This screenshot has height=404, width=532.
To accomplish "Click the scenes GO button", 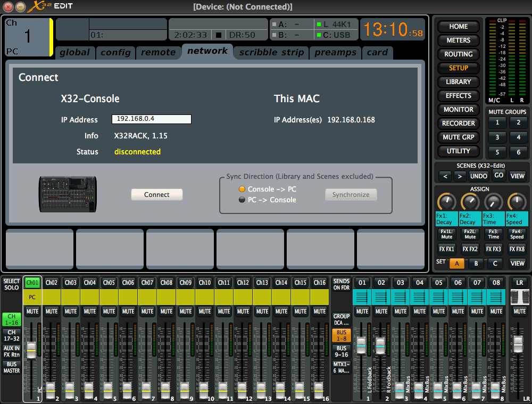I will click(x=499, y=176).
